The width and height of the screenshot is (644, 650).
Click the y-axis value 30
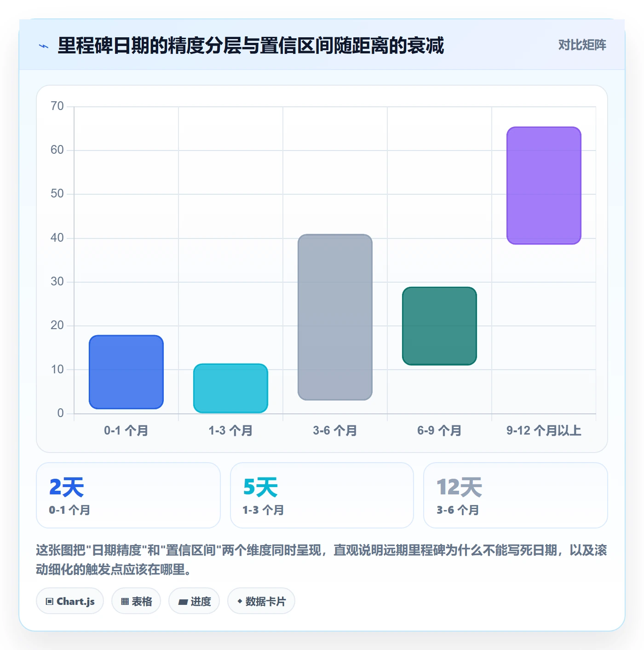[x=57, y=282]
